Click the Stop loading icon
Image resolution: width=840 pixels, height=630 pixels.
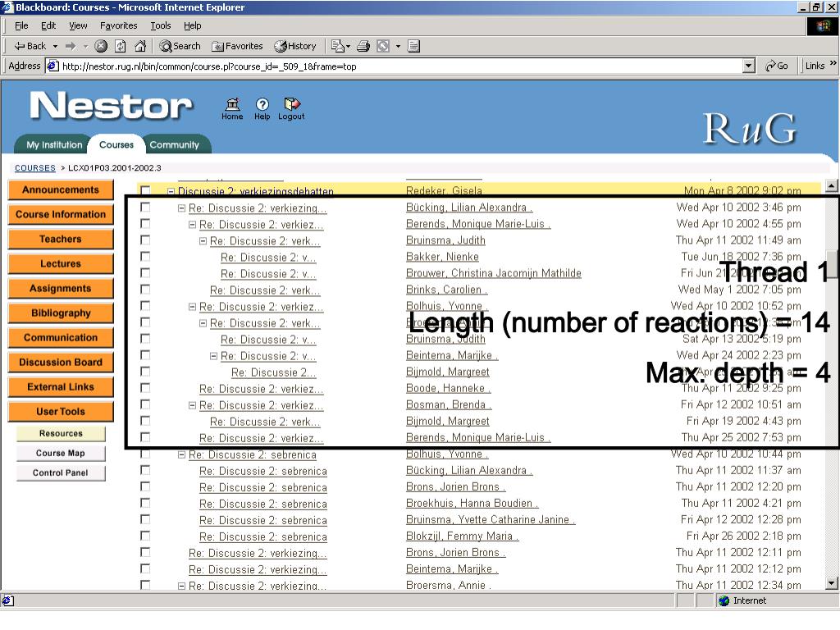101,46
